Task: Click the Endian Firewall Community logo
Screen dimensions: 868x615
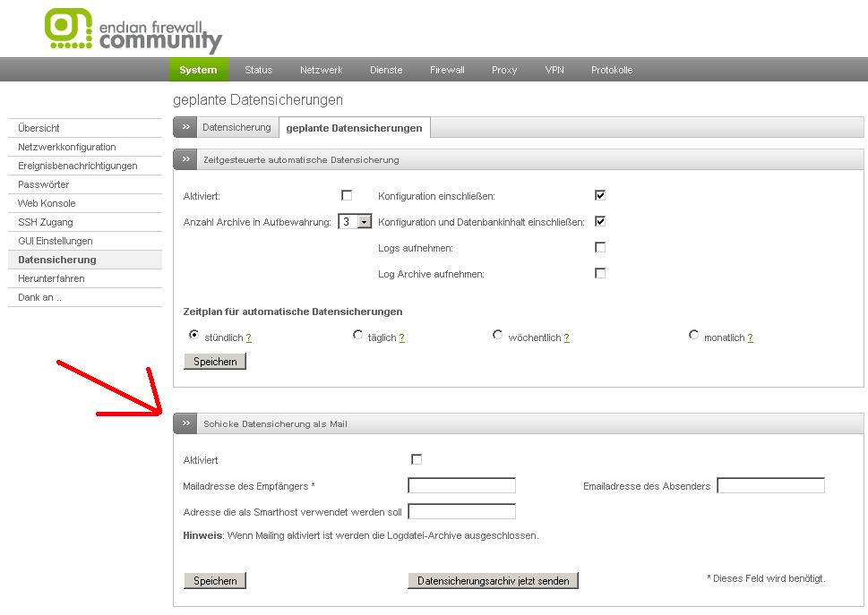Action: tap(133, 31)
